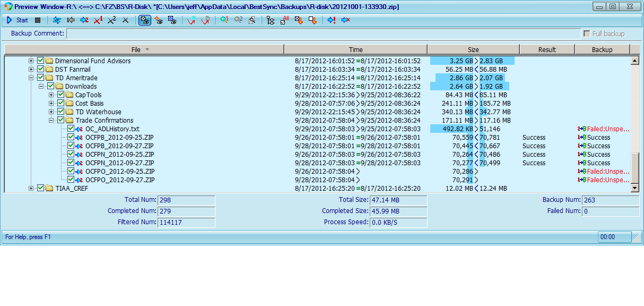Viewport: 644px width, 306px height.
Task: Sort by the File column header
Action: [x=144, y=49]
